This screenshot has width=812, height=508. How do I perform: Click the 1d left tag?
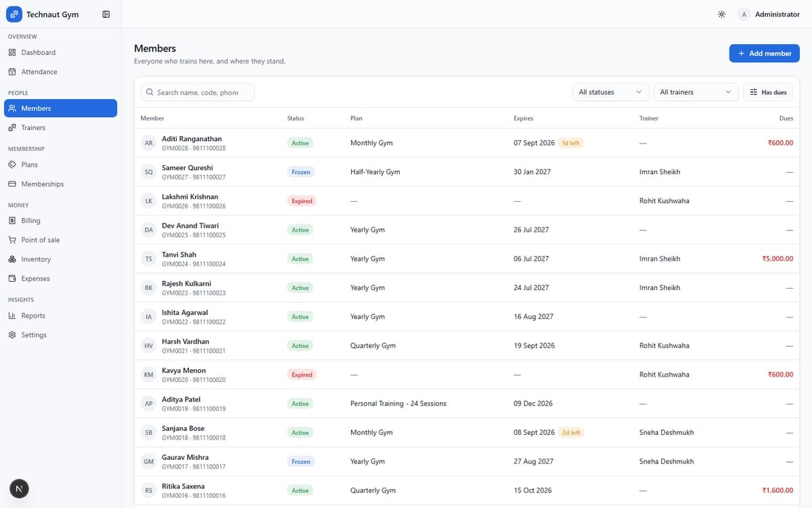point(570,143)
